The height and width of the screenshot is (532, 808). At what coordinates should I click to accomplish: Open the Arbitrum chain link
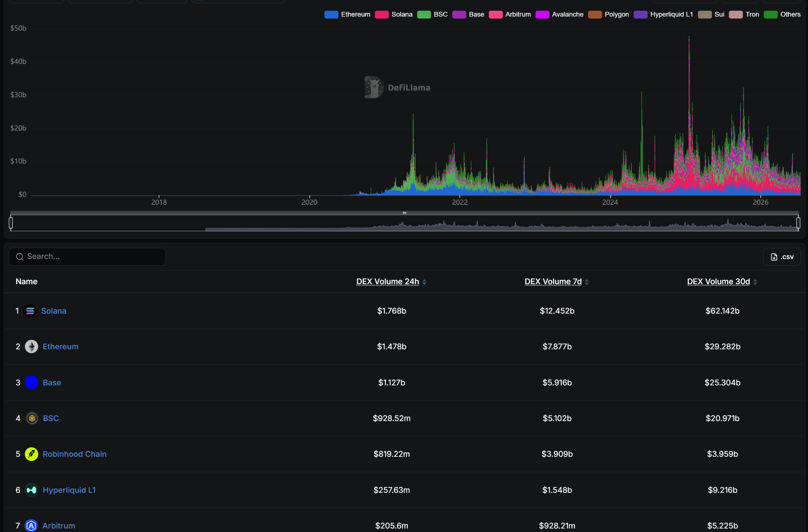(59, 526)
